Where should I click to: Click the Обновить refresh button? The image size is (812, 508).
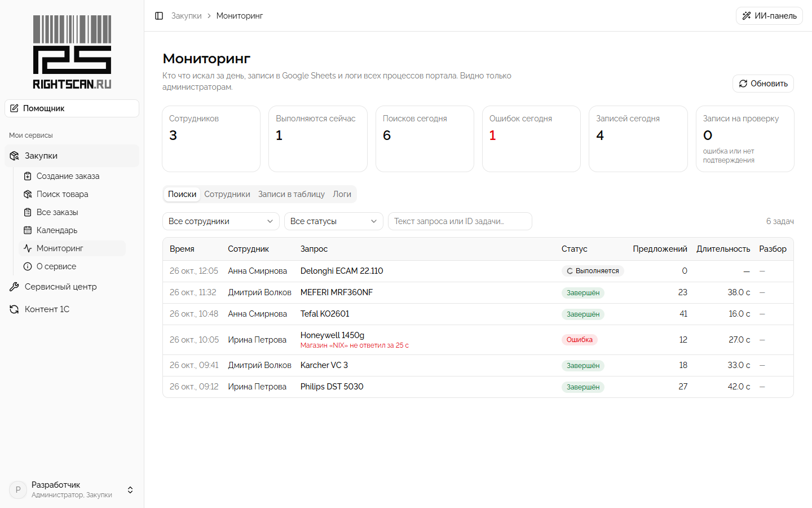point(763,84)
